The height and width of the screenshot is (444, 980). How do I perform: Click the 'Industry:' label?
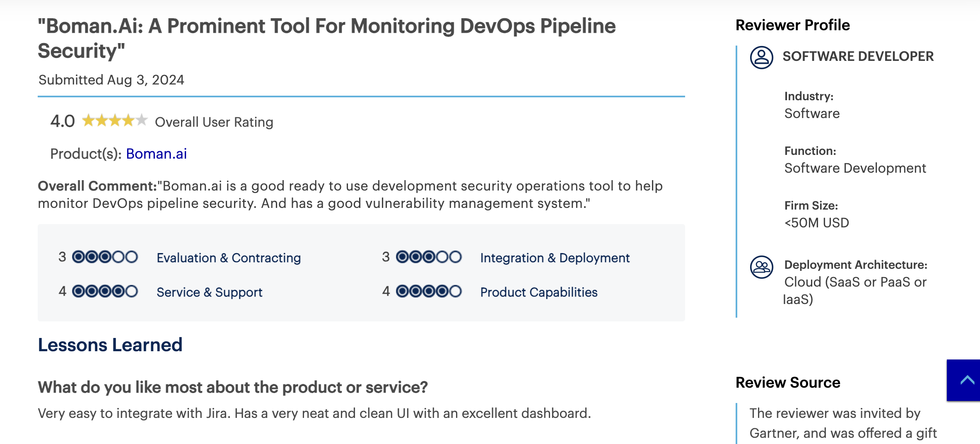[x=809, y=96]
